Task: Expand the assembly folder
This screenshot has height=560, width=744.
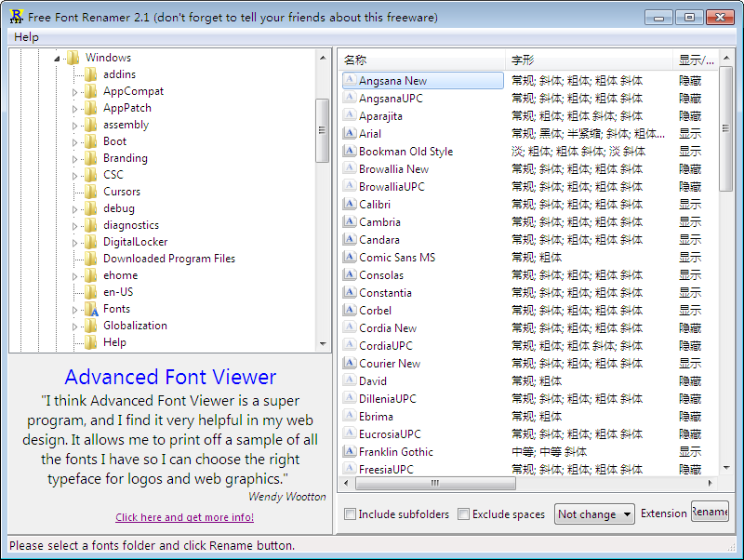Action: [74, 126]
